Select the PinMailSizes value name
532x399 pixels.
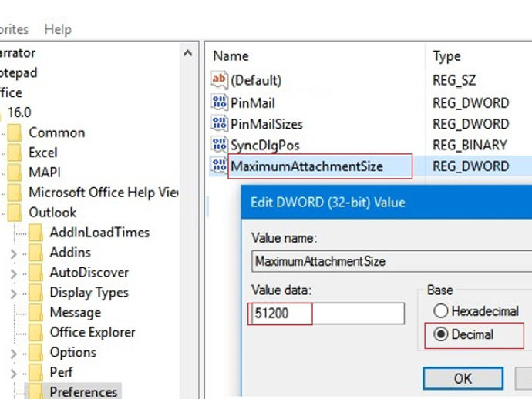point(267,124)
